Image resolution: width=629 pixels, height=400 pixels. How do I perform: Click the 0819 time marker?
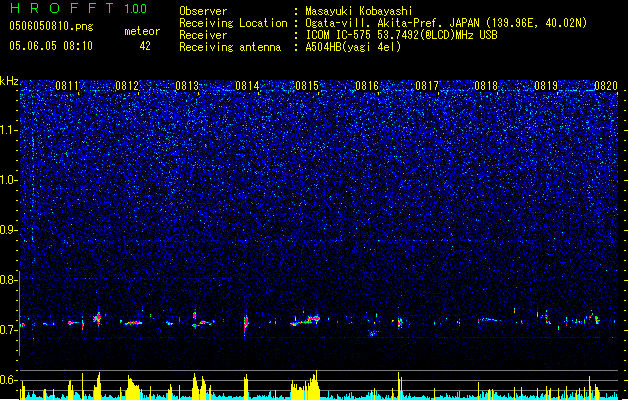pos(546,86)
